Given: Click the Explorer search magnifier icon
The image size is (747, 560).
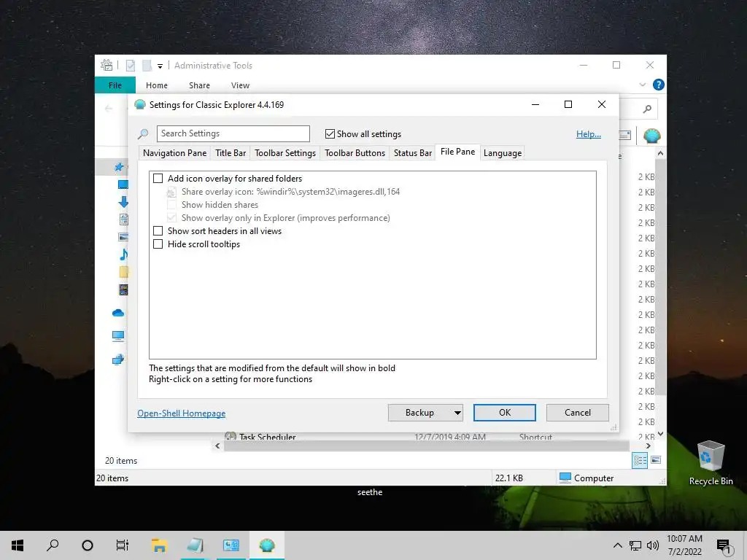Looking at the screenshot, I should click(x=647, y=109).
